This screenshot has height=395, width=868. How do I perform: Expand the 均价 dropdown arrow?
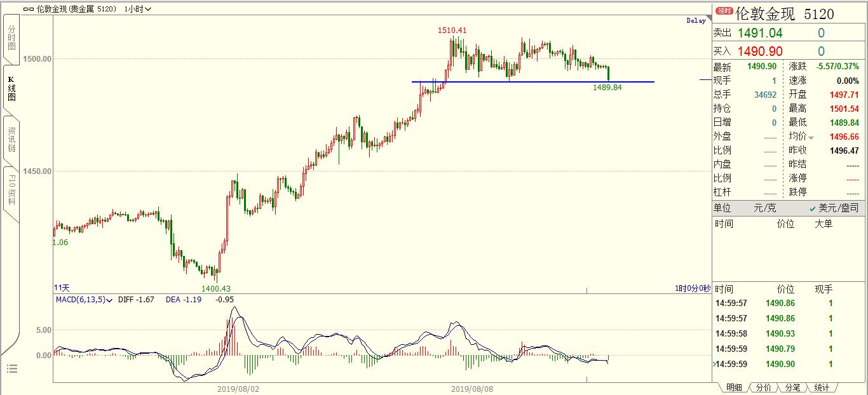(x=811, y=138)
